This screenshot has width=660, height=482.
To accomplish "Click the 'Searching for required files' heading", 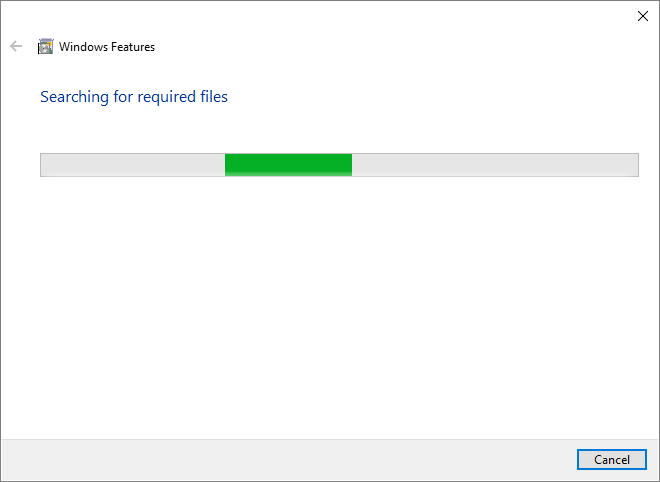I will click(x=134, y=97).
